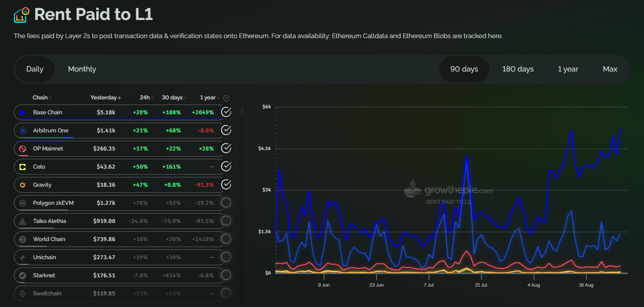Click the Polygon zkEVM chain icon

(22, 203)
